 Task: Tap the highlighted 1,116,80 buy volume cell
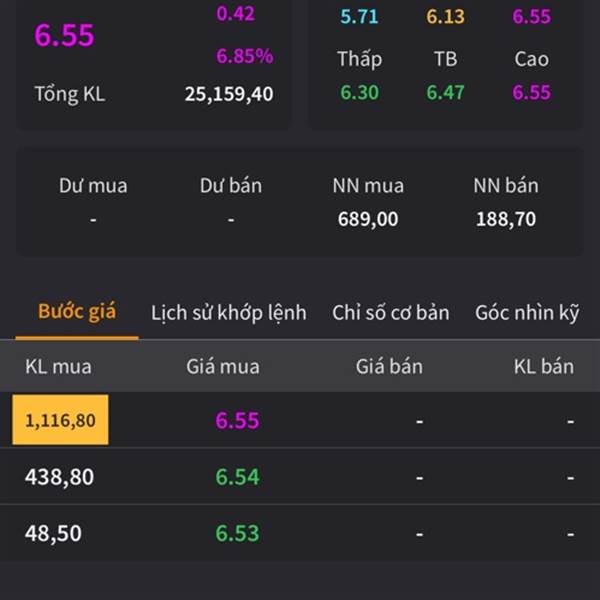pos(60,420)
